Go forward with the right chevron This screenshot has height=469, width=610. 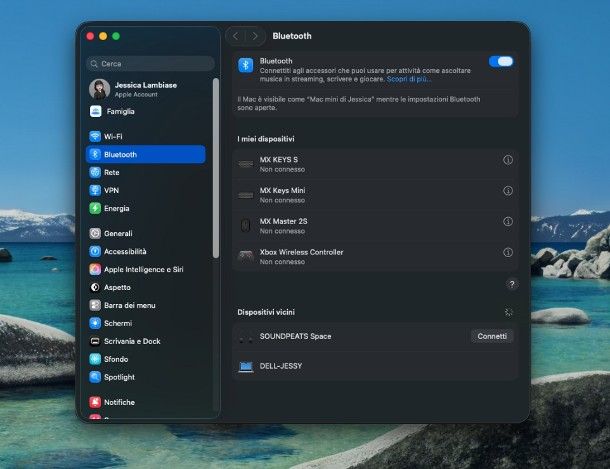click(255, 36)
